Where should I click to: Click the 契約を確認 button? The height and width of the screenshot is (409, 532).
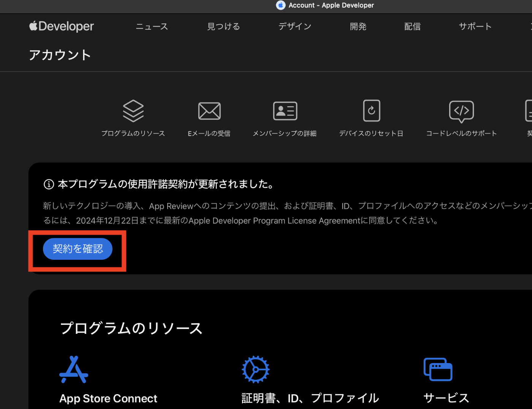[78, 249]
